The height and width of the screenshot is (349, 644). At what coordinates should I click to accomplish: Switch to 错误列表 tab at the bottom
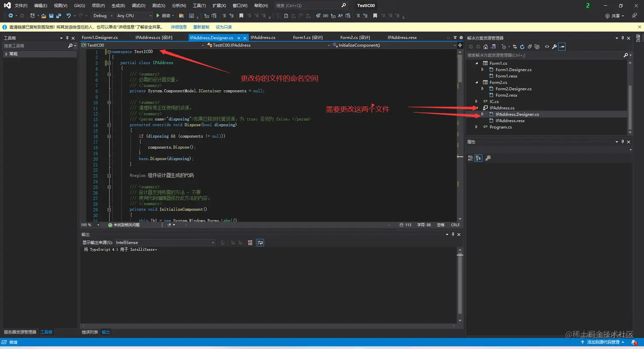[x=90, y=332]
